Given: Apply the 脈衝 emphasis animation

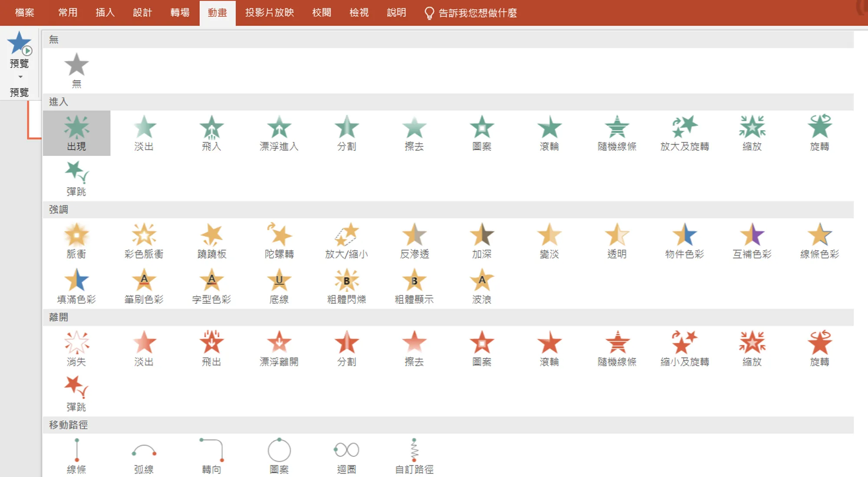Looking at the screenshot, I should coord(76,241).
